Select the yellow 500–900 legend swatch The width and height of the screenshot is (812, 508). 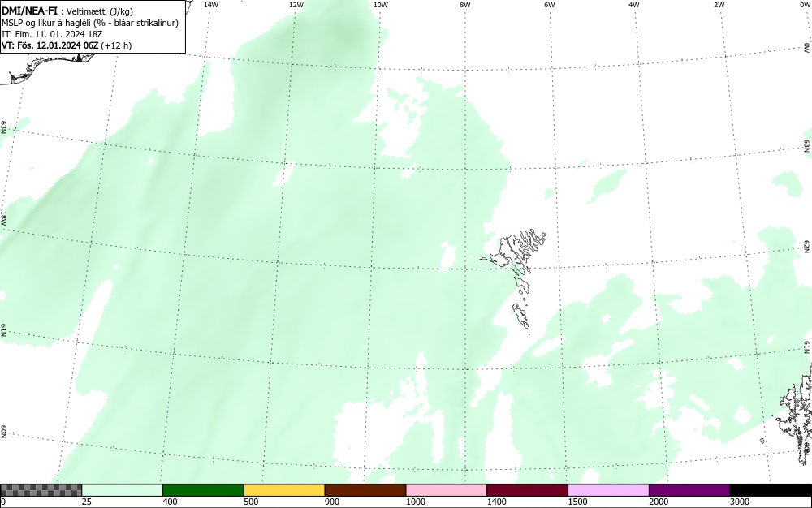point(284,490)
